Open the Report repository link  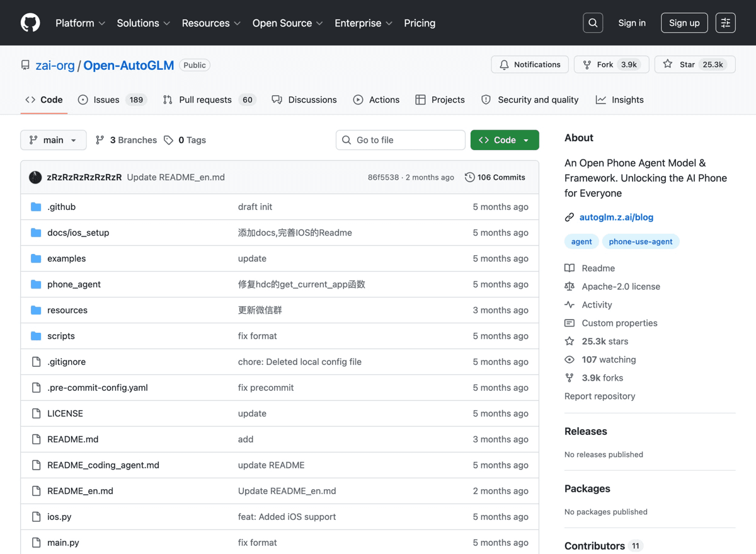tap(600, 396)
